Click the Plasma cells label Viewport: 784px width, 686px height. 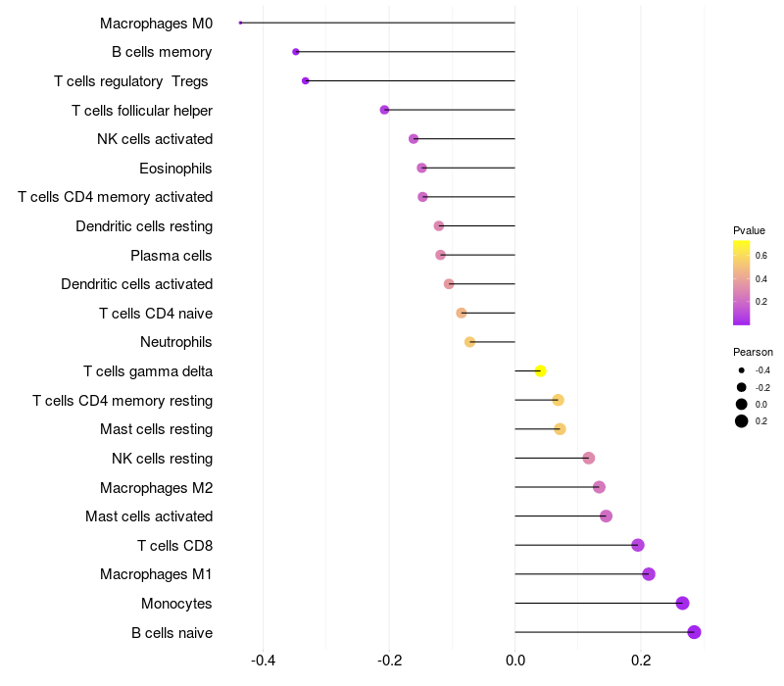pyautogui.click(x=171, y=256)
